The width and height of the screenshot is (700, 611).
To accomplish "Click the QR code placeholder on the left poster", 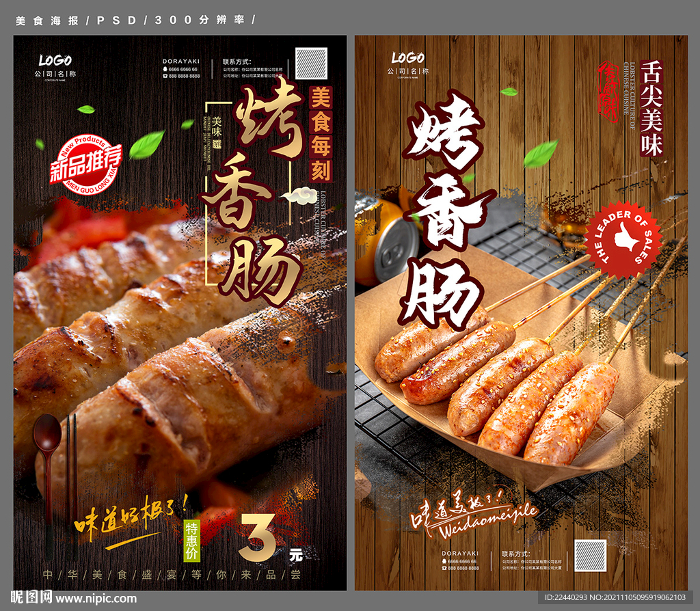I will coord(312,64).
